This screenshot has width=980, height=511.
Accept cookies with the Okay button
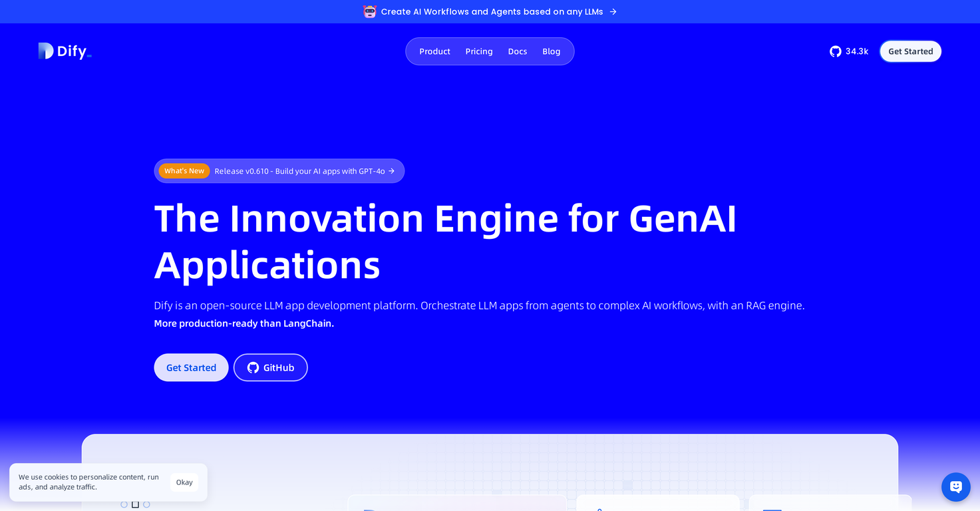point(184,482)
